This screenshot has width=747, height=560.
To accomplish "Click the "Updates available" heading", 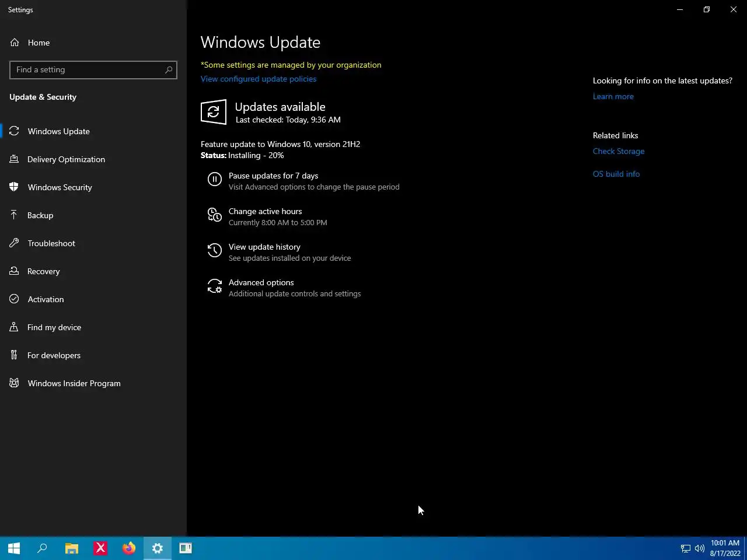I will click(x=280, y=107).
